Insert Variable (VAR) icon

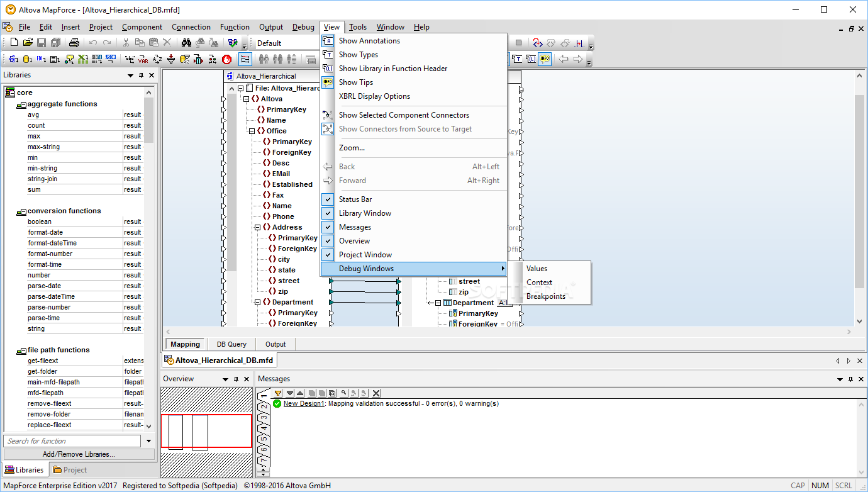click(x=143, y=59)
